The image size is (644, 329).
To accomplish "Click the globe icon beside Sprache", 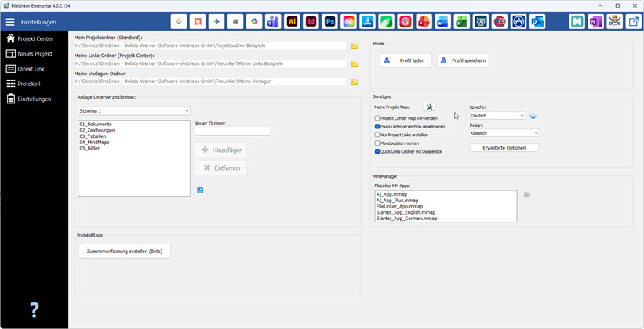I will click(533, 116).
